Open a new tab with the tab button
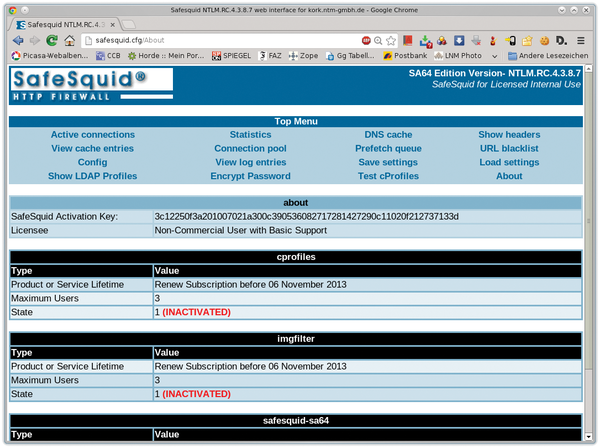This screenshot has width=600, height=448. (129, 24)
